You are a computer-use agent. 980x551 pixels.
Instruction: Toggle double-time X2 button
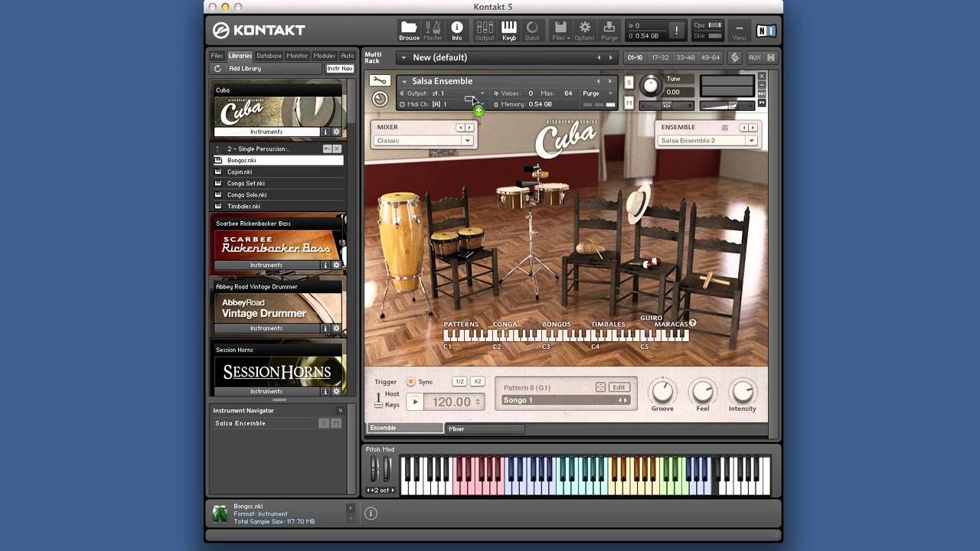click(478, 381)
